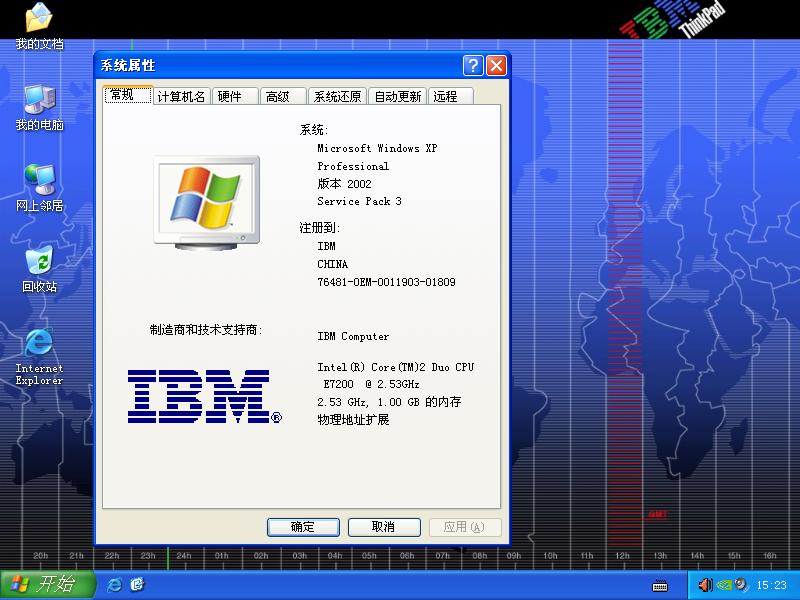
Task: Click the Service Pack 3 text
Action: (359, 202)
